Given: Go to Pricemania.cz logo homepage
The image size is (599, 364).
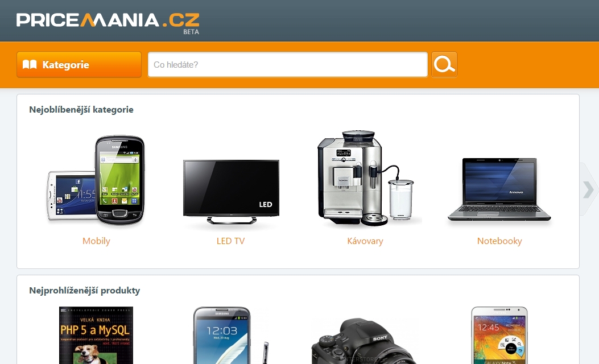Looking at the screenshot, I should pyautogui.click(x=108, y=23).
